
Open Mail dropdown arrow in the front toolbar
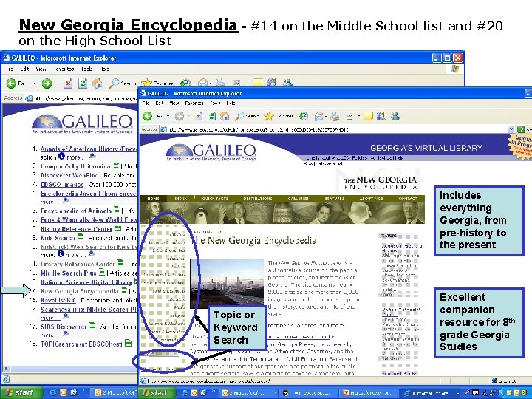[325, 117]
